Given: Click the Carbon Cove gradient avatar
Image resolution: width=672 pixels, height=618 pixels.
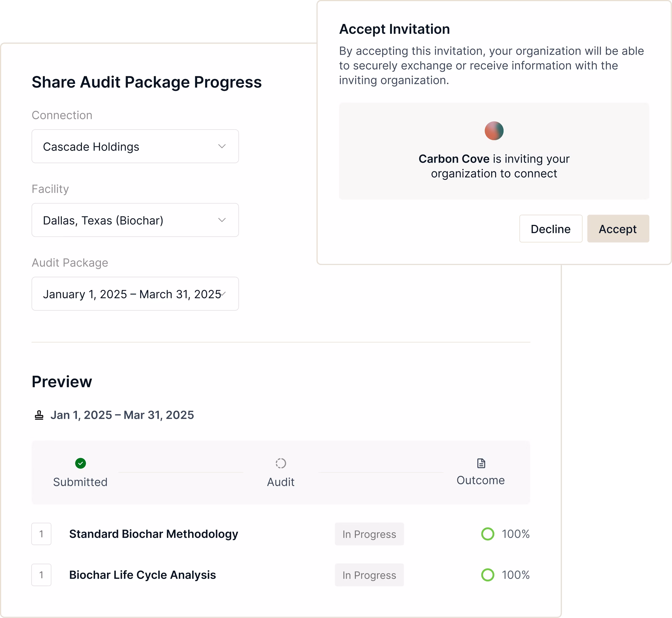Looking at the screenshot, I should (494, 131).
